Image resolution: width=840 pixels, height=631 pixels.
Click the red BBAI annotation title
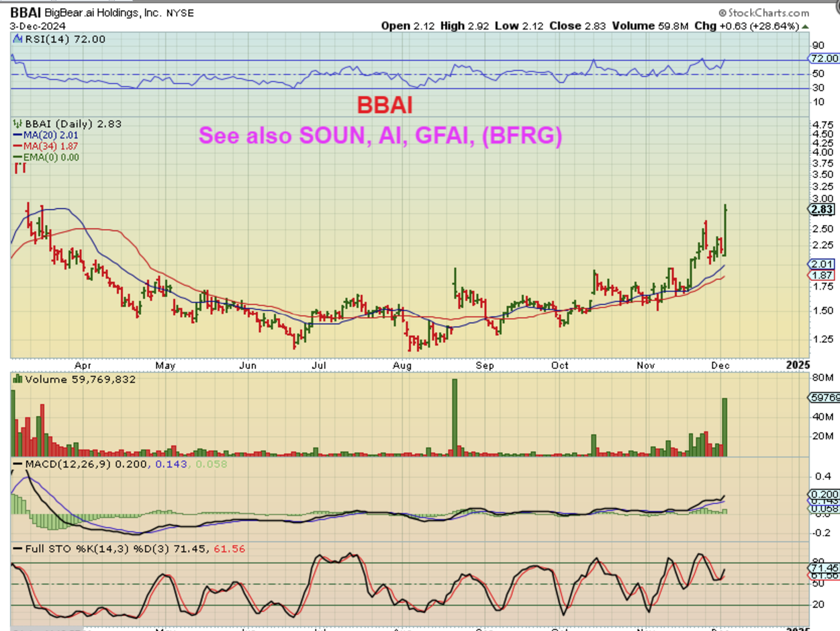pyautogui.click(x=383, y=104)
